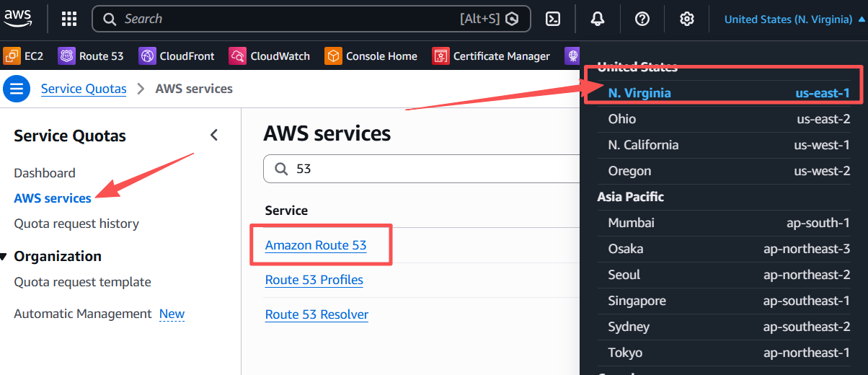Collapse the Service Quotas side panel
868x375 pixels.
(213, 135)
